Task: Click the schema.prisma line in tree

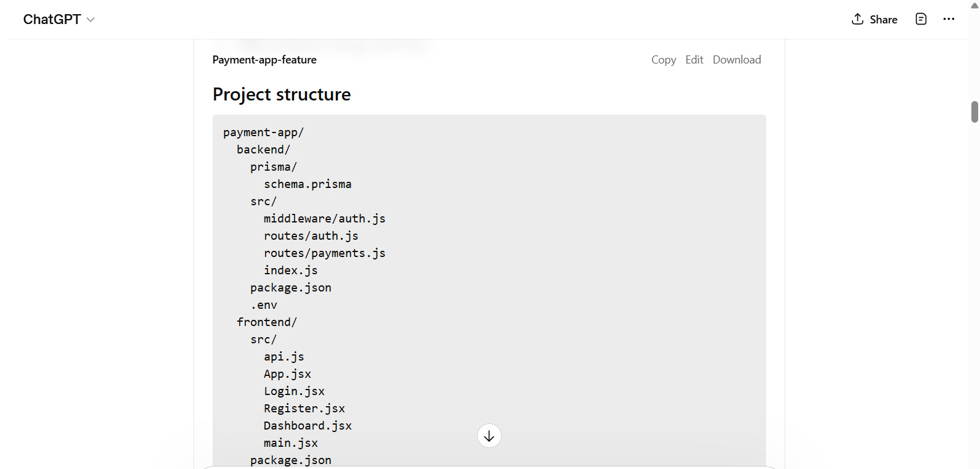Action: [x=308, y=184]
